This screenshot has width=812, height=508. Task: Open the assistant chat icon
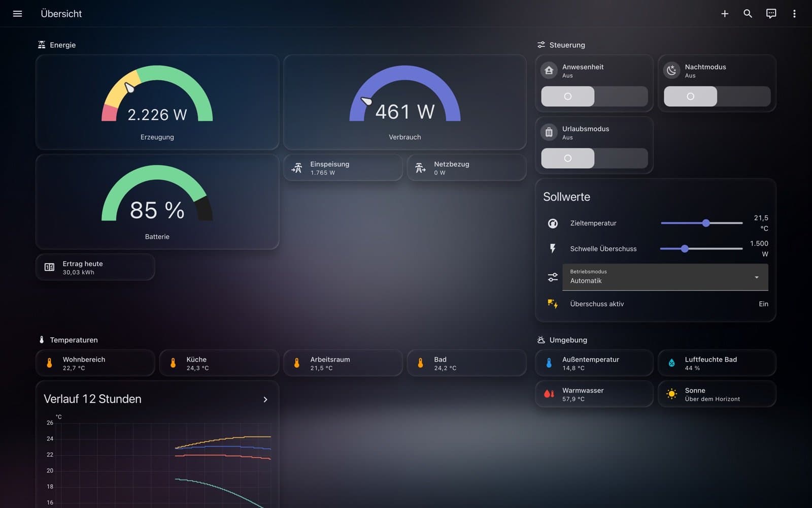point(771,14)
